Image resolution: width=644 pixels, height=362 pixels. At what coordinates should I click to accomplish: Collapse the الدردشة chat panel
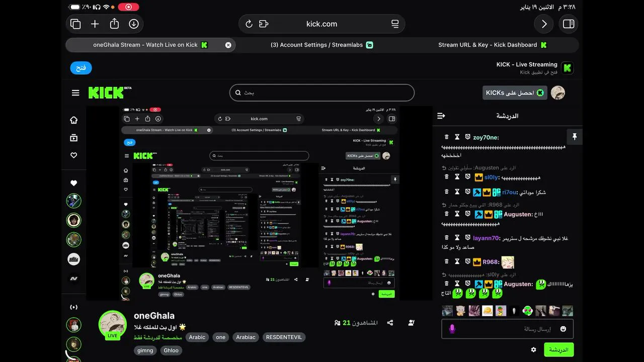441,116
